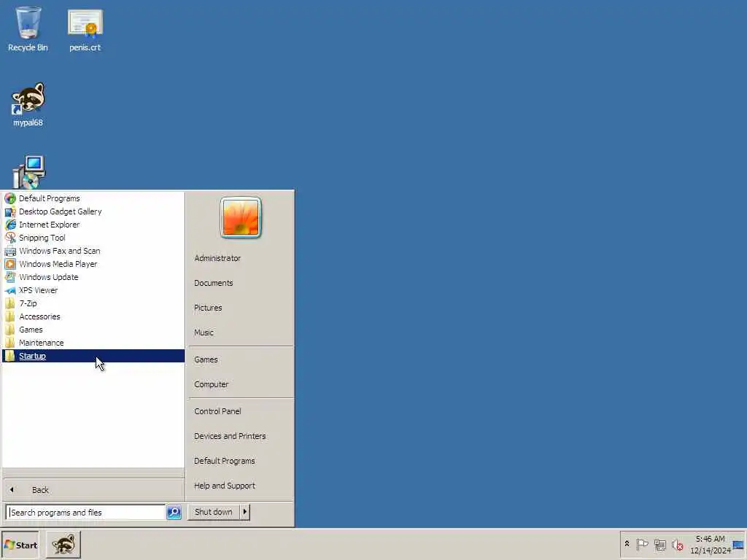The image size is (747, 560).
Task: Select the mypal68 desktop shortcut
Action: point(28,104)
